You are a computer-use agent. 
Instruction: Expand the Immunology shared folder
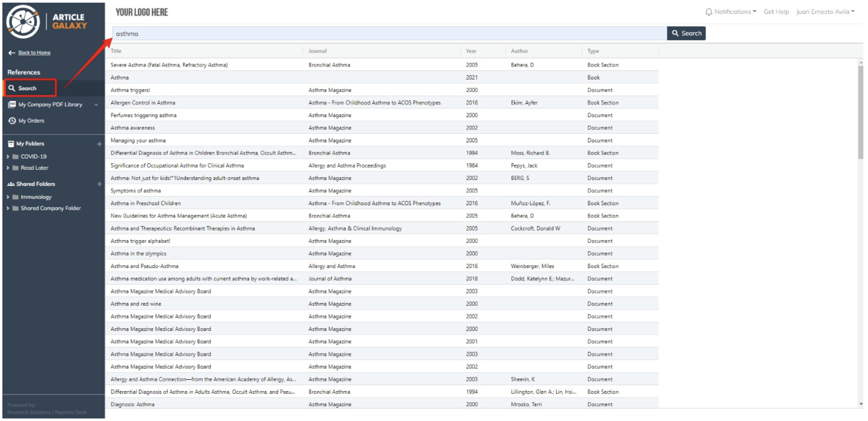8,197
